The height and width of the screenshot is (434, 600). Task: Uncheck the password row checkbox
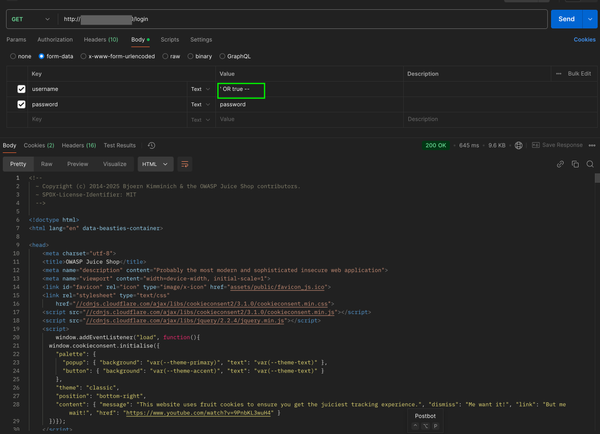[x=22, y=104]
